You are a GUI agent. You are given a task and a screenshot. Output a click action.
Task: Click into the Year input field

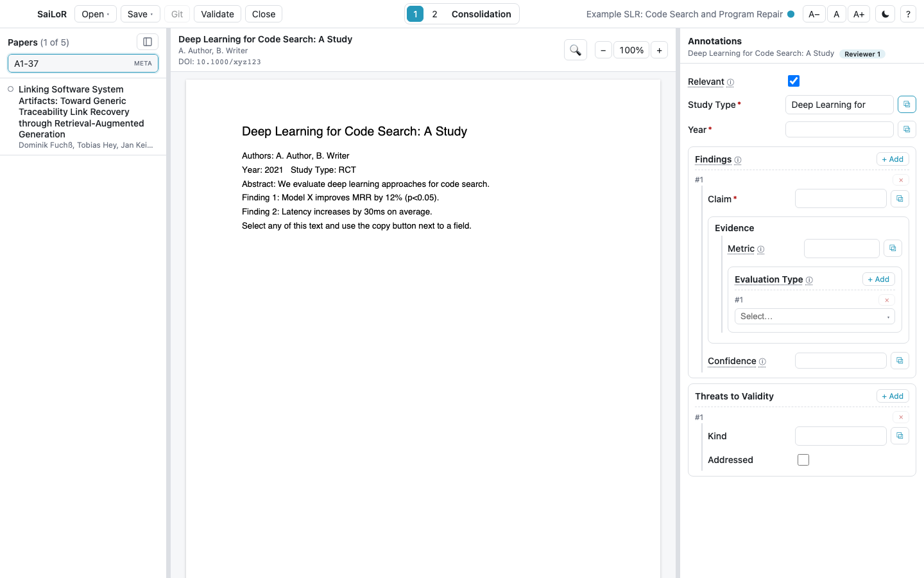point(839,130)
